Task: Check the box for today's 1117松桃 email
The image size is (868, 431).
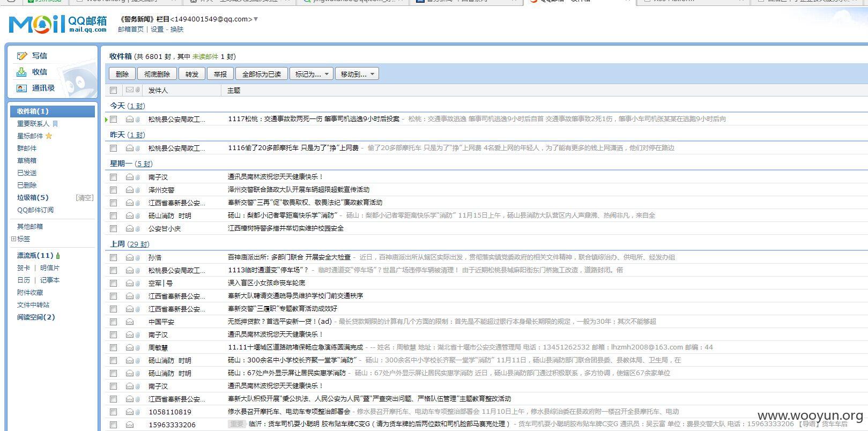Action: pos(113,119)
